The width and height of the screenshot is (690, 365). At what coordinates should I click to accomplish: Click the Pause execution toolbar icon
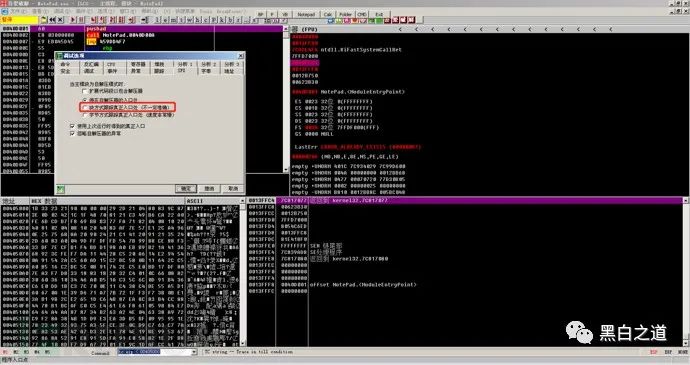[81, 20]
